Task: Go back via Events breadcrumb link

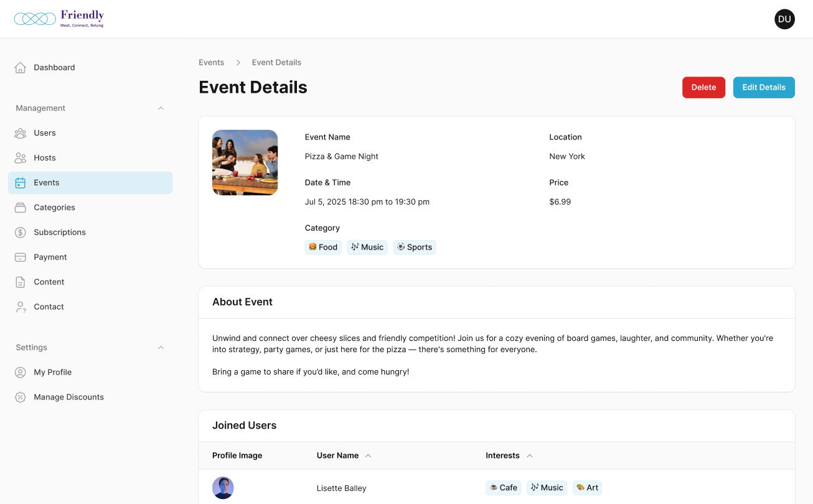Action: 212,63
